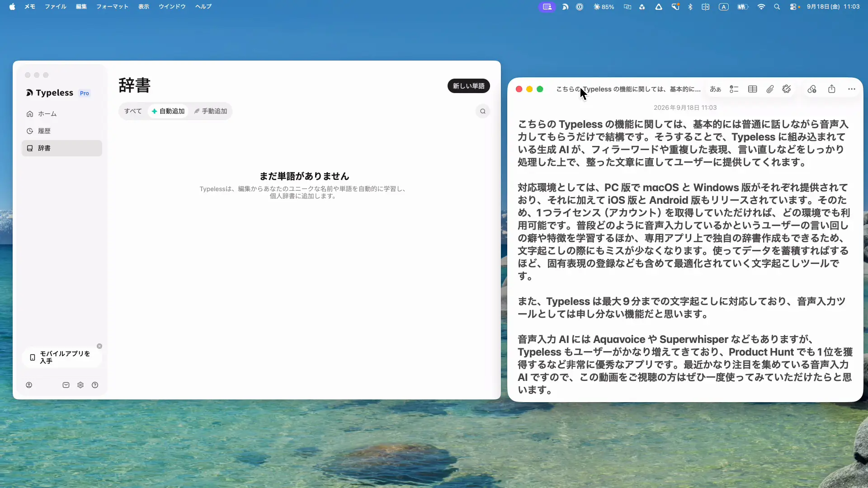Open the input source A indicator

724,7
